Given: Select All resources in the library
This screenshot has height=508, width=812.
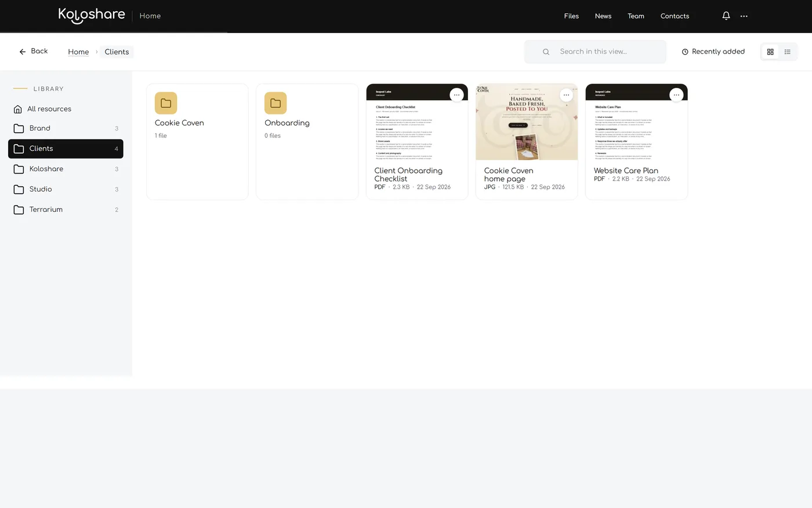Looking at the screenshot, I should tap(66, 109).
